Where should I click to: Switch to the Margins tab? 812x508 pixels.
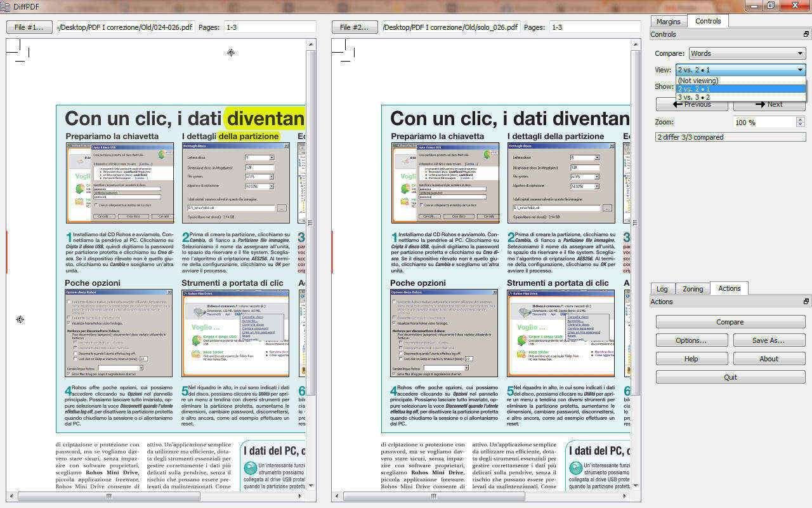(668, 21)
